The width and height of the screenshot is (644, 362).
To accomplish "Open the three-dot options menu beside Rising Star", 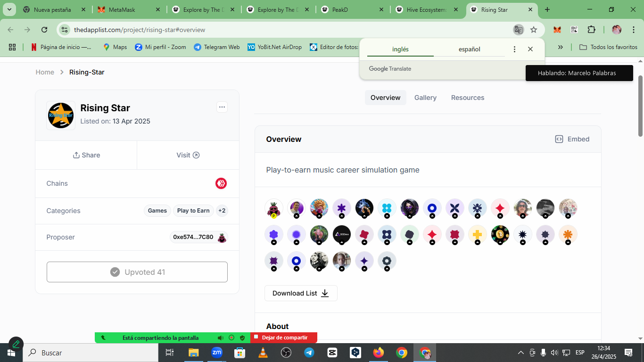I will point(222,107).
